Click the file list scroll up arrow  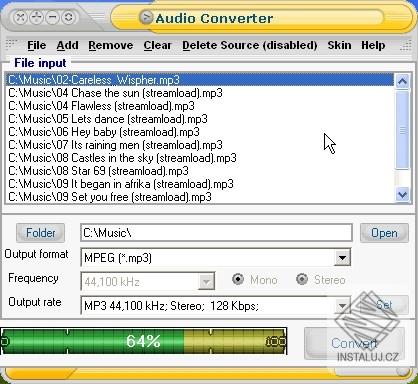click(402, 81)
